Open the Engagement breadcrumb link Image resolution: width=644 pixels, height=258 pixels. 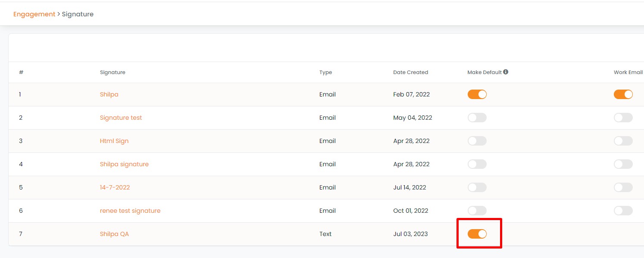click(34, 14)
